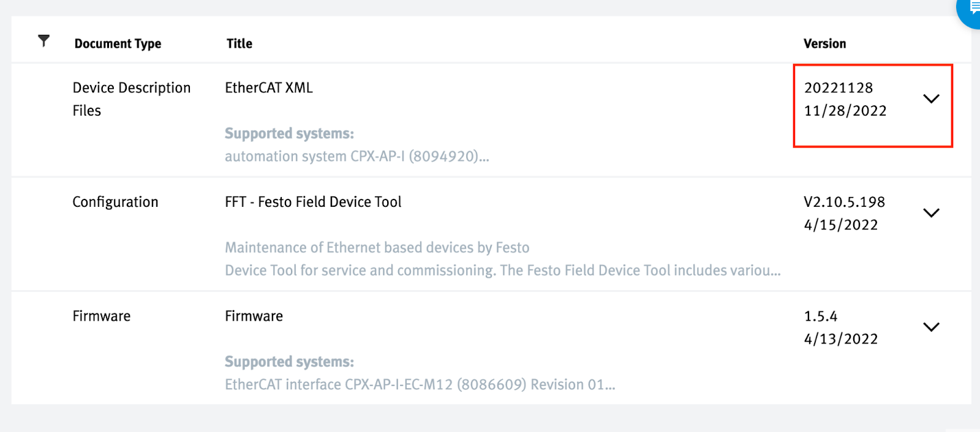
Task: Select the Configuration document type
Action: [115, 202]
